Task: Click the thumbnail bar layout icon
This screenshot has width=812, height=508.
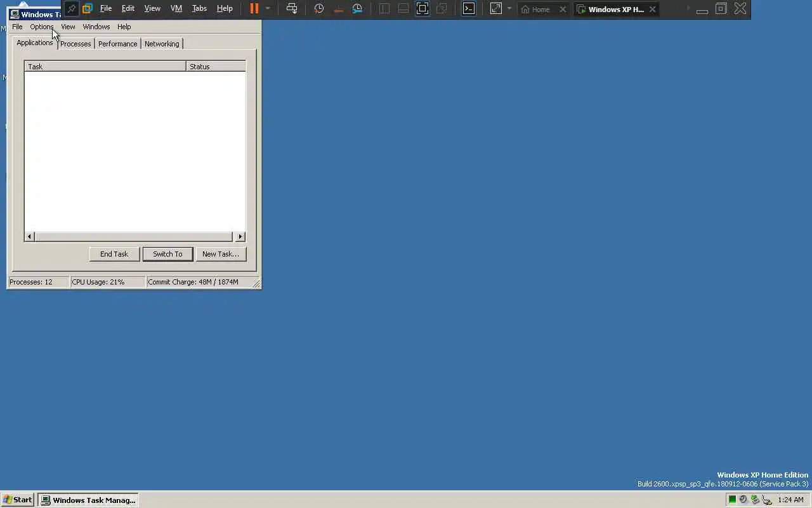Action: [x=403, y=9]
